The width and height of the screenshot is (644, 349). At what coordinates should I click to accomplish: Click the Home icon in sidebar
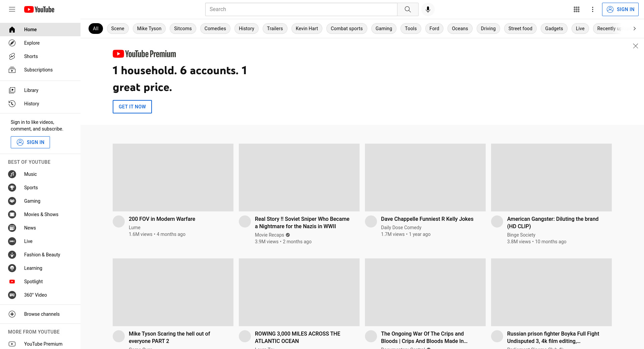12,30
